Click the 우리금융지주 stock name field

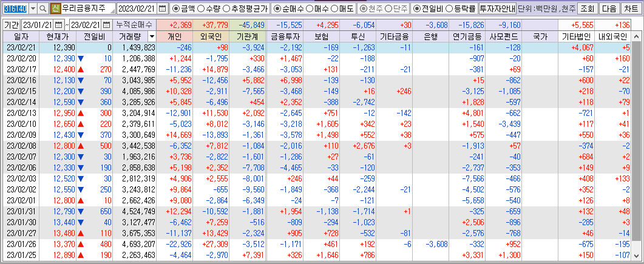pos(88,8)
